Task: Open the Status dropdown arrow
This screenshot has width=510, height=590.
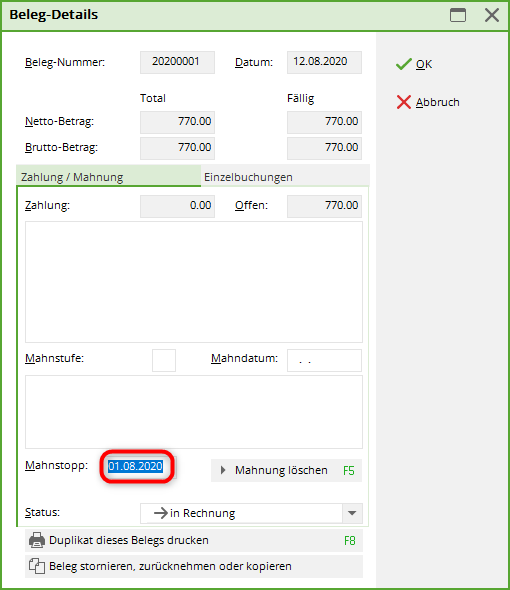Action: click(x=352, y=513)
